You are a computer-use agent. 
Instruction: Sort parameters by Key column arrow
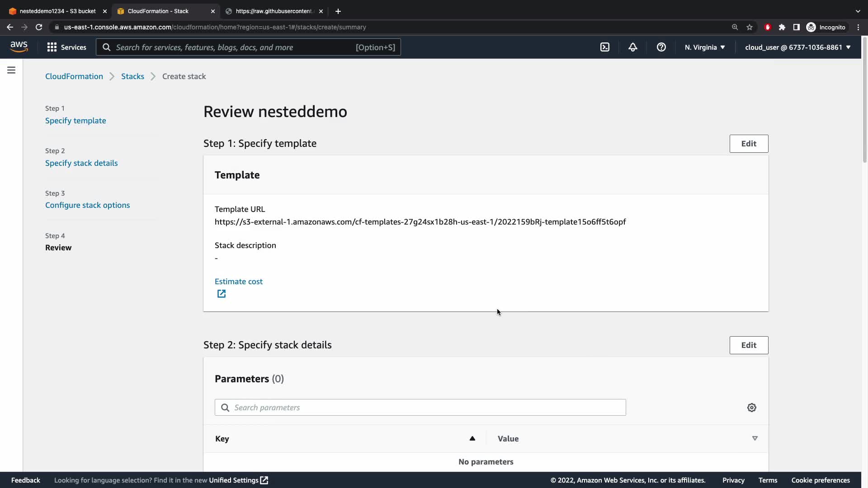[x=472, y=438]
